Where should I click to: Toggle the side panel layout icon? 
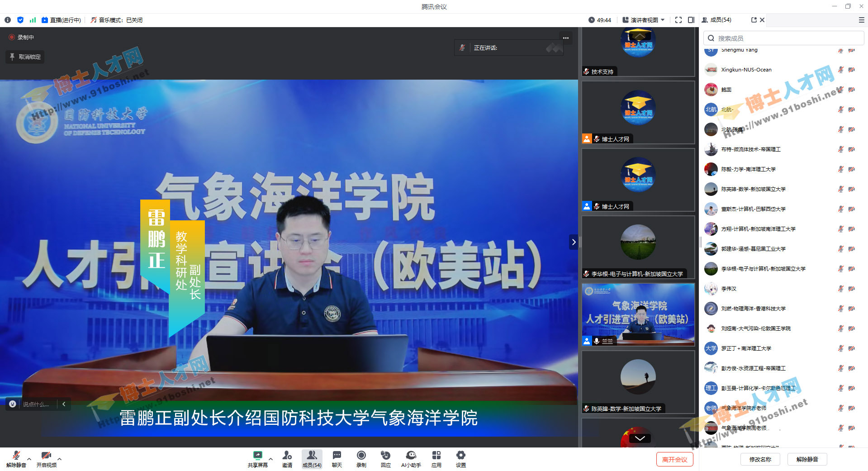[x=691, y=20]
